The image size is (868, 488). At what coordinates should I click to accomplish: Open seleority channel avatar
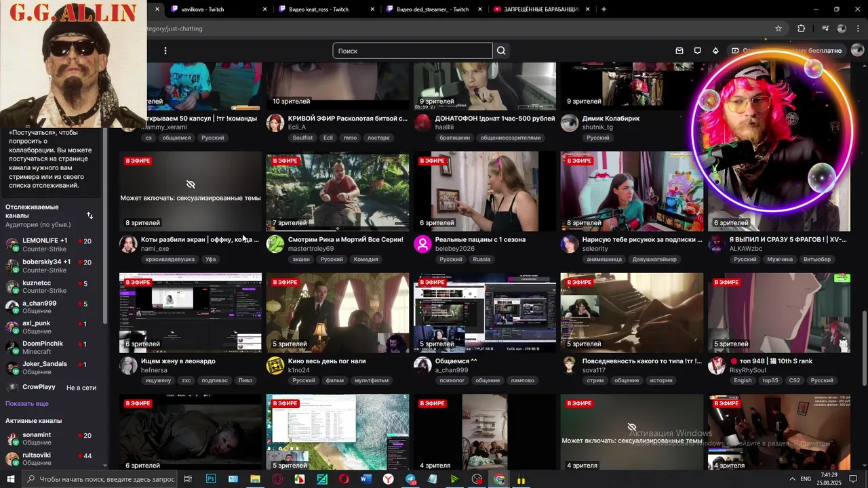click(x=570, y=244)
